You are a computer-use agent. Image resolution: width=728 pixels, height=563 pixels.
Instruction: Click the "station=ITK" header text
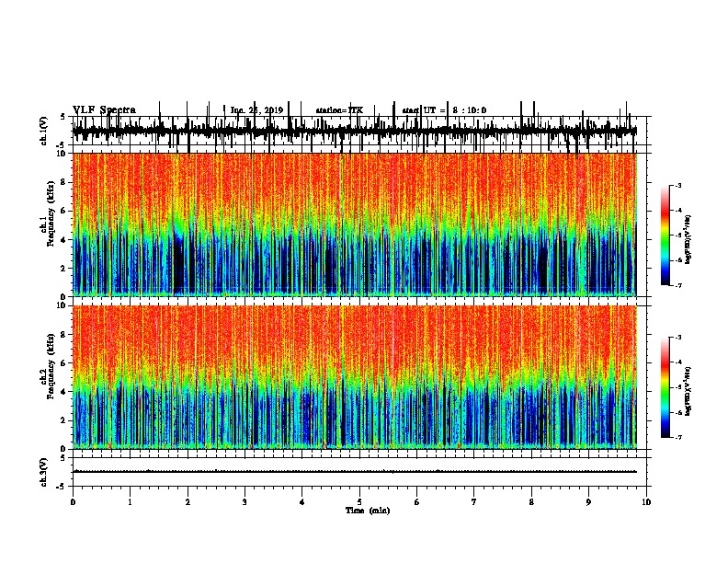339,110
